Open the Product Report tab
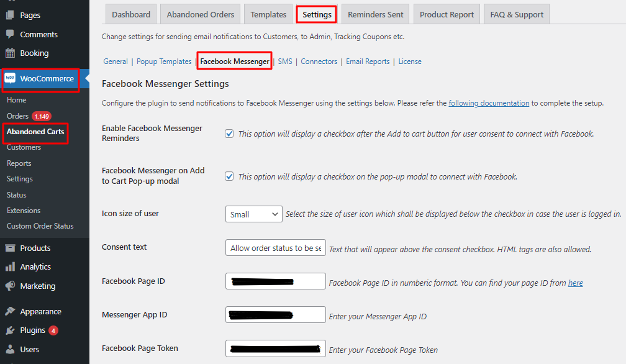The image size is (626, 364). tap(447, 14)
